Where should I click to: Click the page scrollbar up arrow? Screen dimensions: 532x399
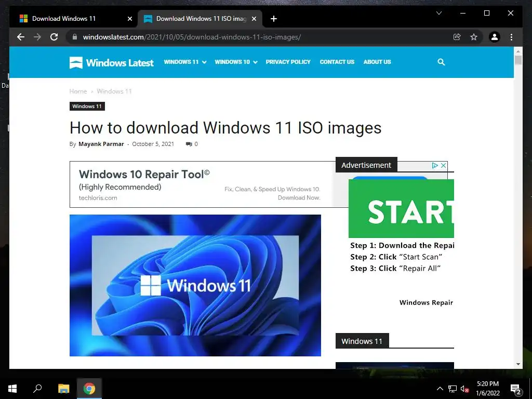(x=518, y=51)
